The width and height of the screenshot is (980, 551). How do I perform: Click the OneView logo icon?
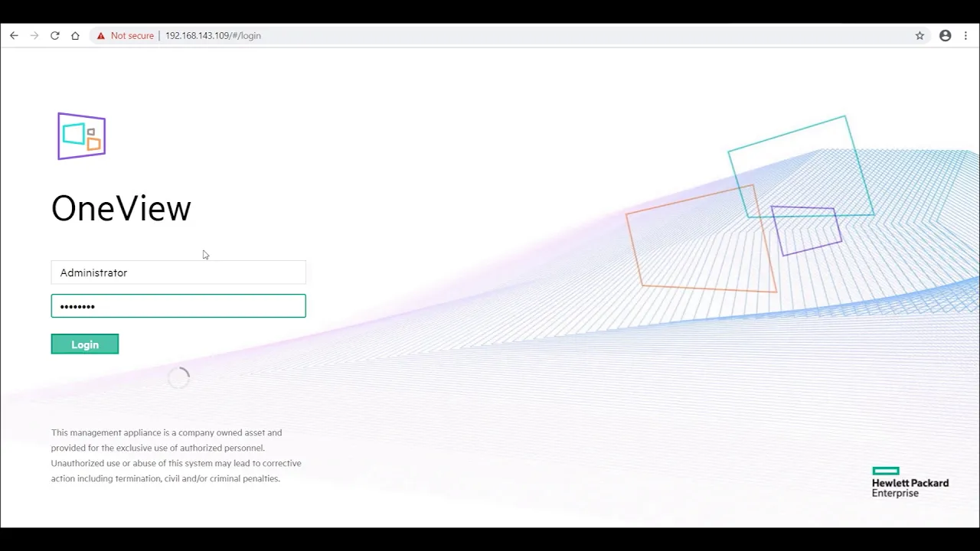pyautogui.click(x=82, y=136)
